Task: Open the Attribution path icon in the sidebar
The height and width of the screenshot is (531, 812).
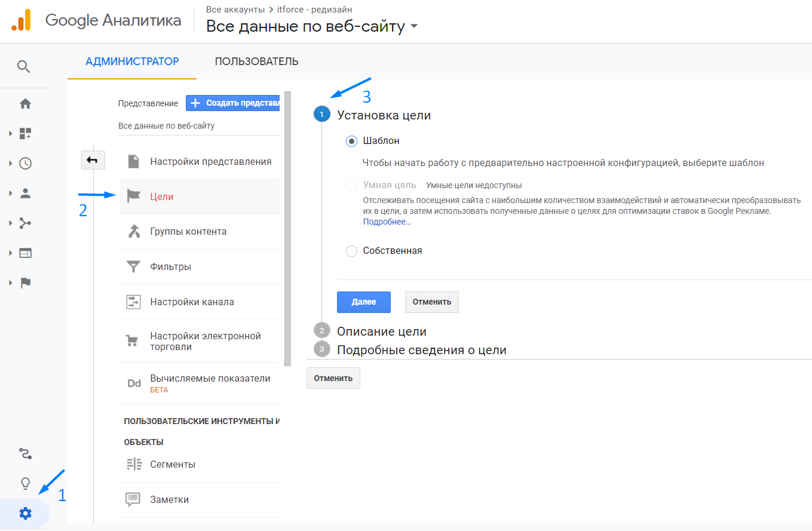Action: [x=25, y=454]
